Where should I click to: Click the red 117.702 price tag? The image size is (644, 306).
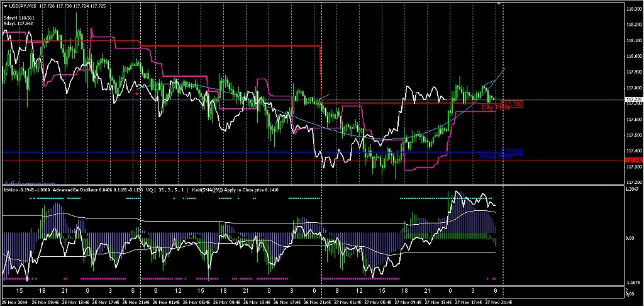point(514,103)
